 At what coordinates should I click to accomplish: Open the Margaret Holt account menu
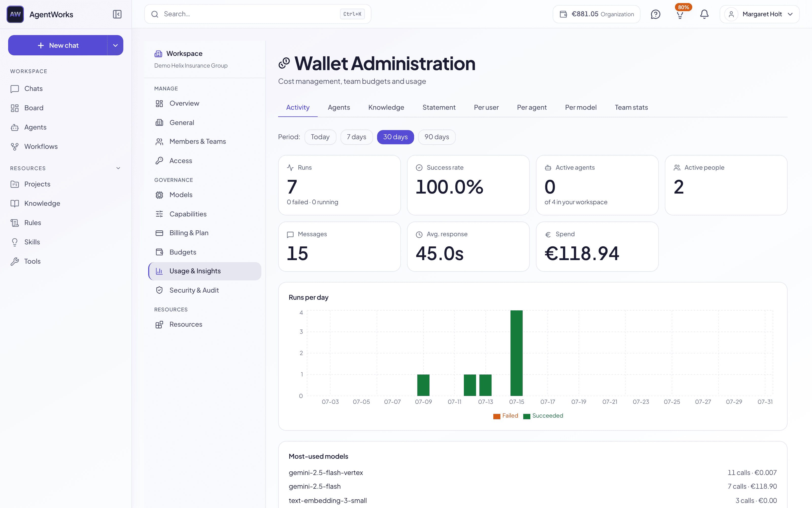(759, 14)
